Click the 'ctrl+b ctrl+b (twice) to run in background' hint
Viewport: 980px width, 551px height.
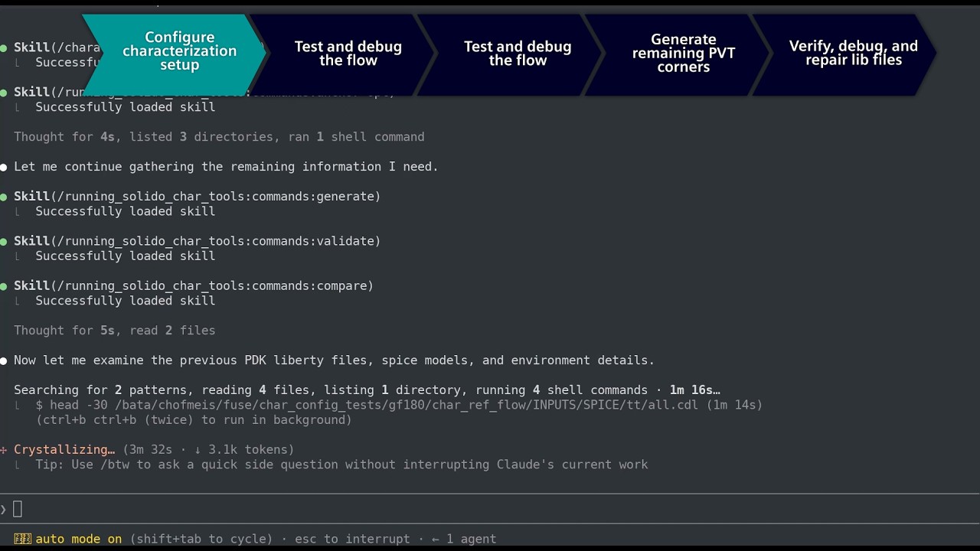(194, 420)
